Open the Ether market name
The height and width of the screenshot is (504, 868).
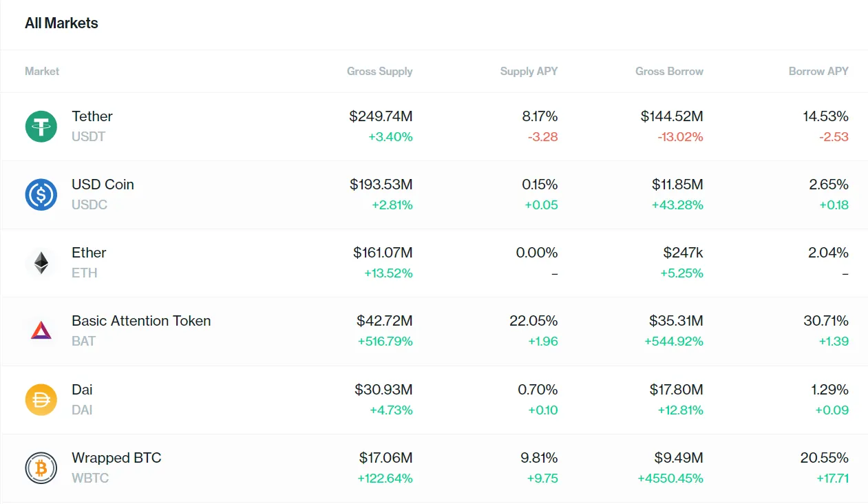(x=89, y=253)
